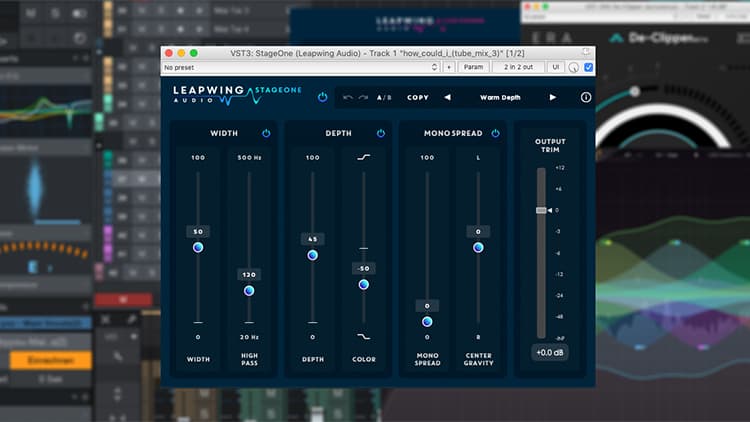This screenshot has width=750, height=422.
Task: Click the "20 Hz" label below High Pass slider
Action: point(249,337)
